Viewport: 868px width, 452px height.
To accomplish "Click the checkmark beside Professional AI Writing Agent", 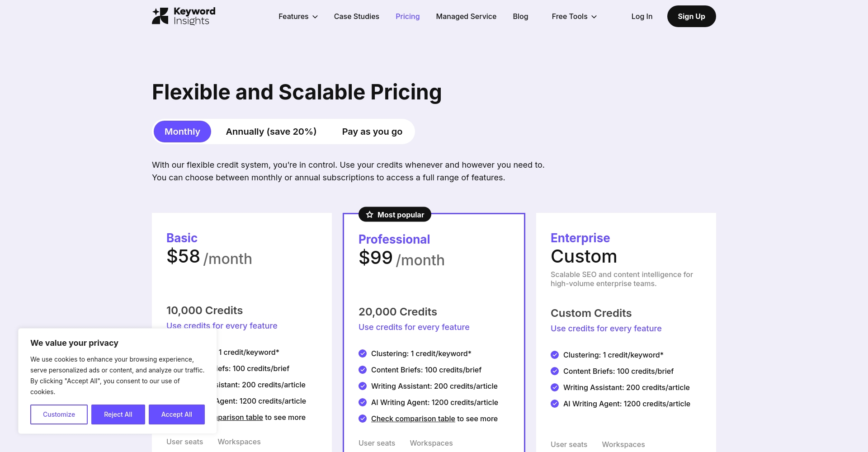I will [x=363, y=402].
